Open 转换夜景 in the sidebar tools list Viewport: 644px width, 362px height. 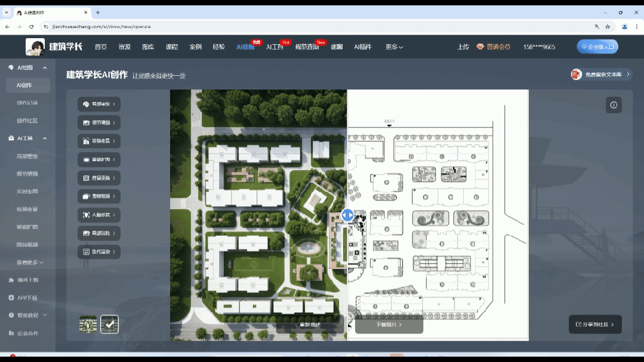(27, 209)
